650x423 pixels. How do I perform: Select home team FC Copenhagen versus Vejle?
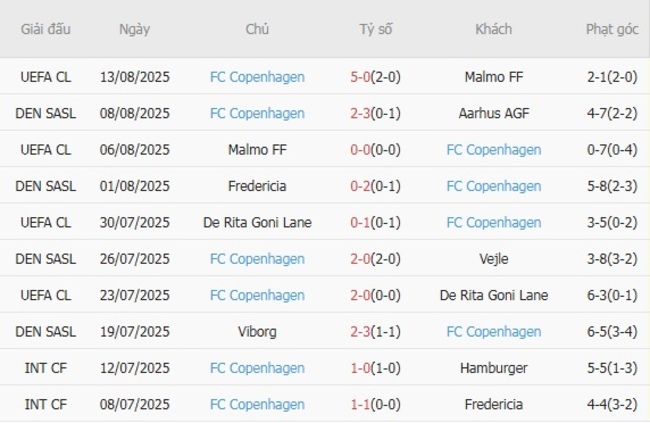257,259
